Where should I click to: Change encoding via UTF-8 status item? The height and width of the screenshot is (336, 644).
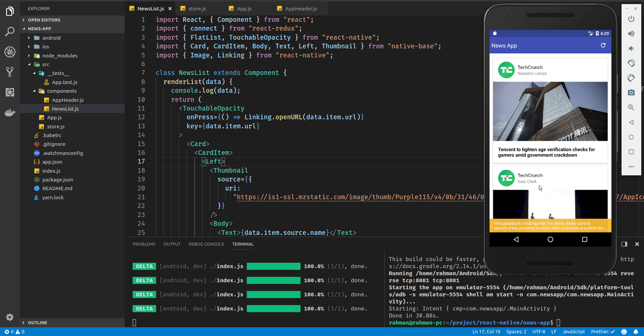[539, 332]
